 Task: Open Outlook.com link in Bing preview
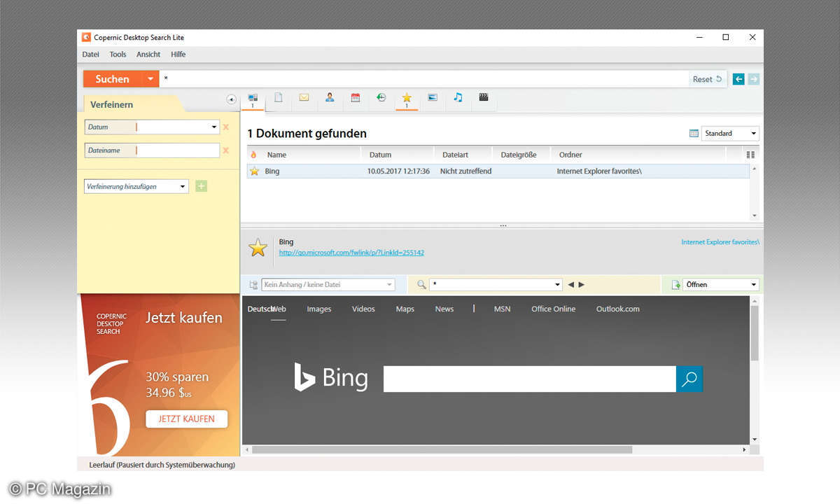click(618, 309)
